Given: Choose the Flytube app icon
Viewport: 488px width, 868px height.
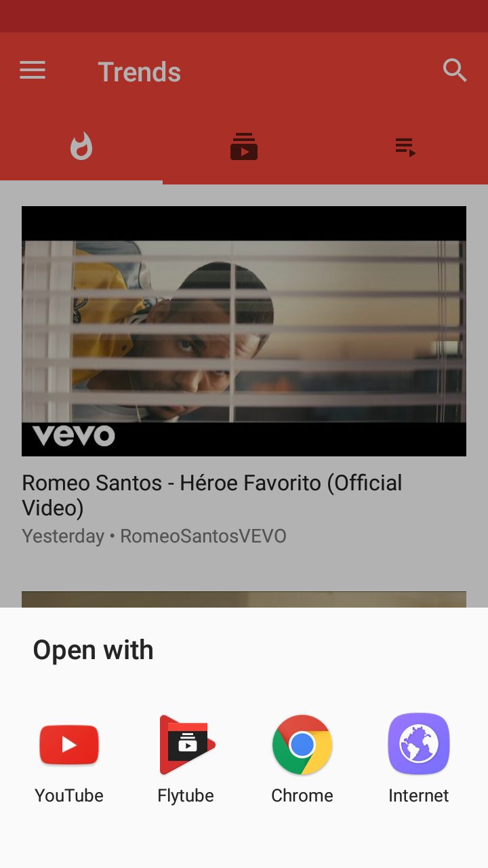Looking at the screenshot, I should click(x=186, y=745).
